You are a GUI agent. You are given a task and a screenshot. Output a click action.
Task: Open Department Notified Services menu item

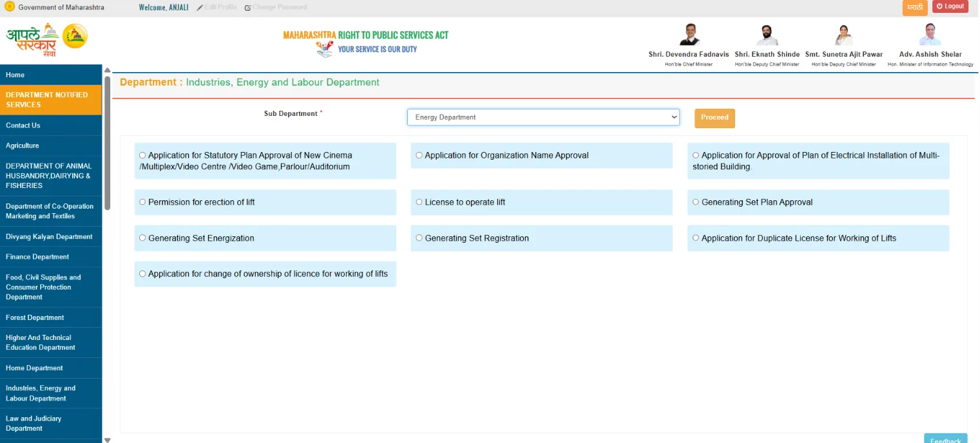[x=51, y=100]
